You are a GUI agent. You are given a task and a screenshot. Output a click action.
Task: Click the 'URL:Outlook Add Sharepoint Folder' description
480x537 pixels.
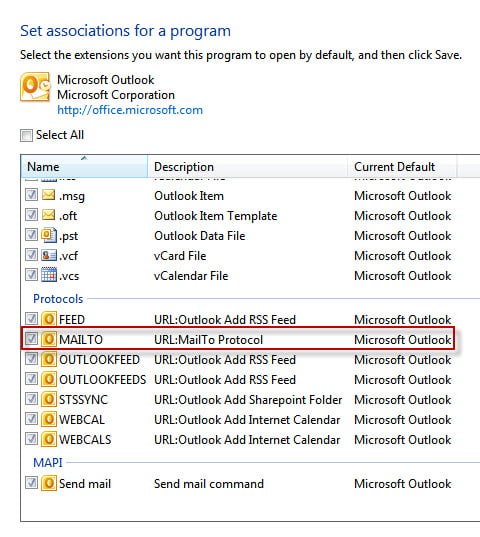pos(248,400)
